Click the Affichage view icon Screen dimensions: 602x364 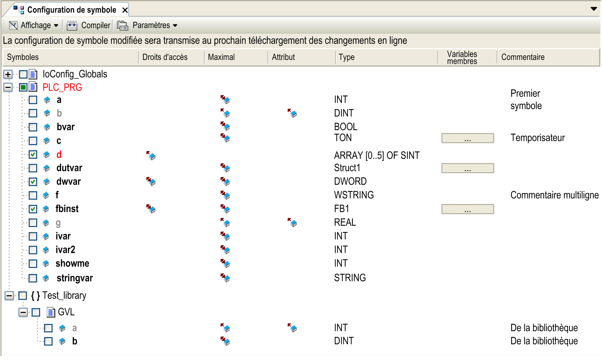coord(13,25)
